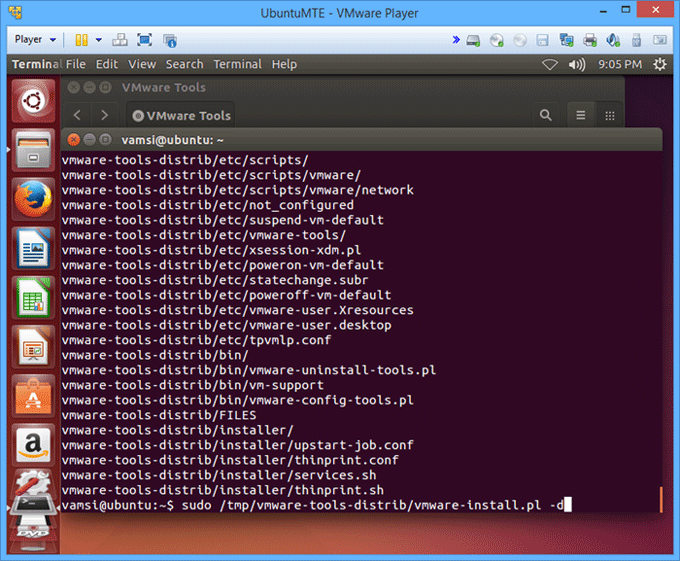Search in VMware Tools file window
The image size is (680, 561).
(x=546, y=115)
